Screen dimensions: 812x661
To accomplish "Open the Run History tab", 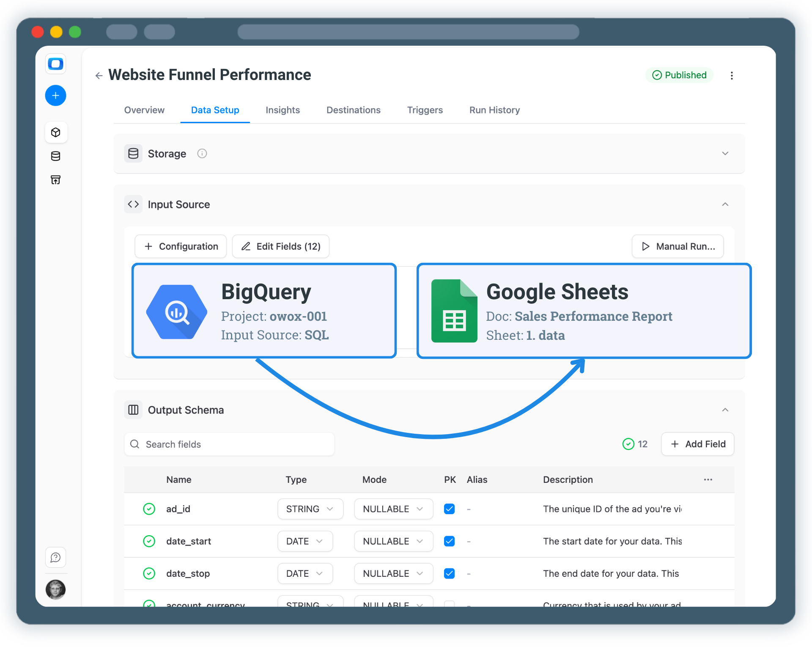I will coord(494,110).
